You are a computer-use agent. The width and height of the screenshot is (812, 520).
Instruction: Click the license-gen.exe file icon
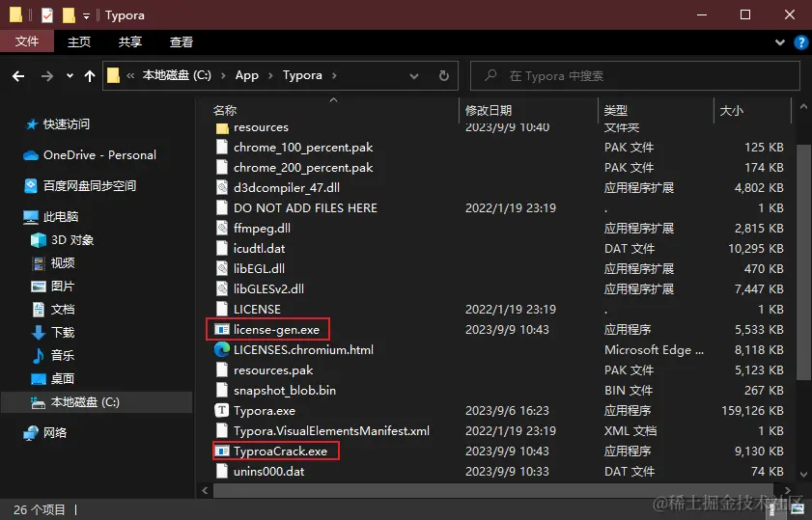222,330
